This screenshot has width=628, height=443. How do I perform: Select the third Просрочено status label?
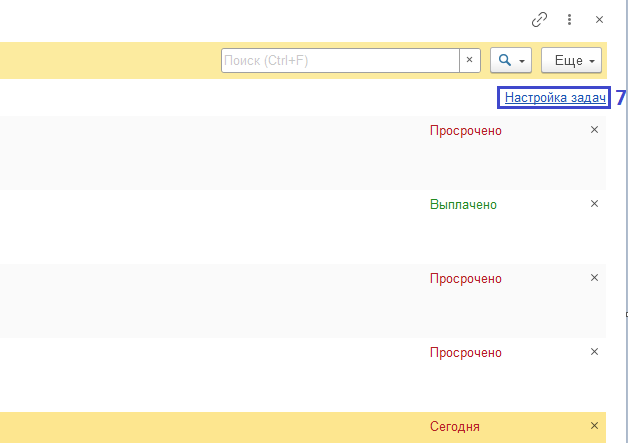(465, 352)
